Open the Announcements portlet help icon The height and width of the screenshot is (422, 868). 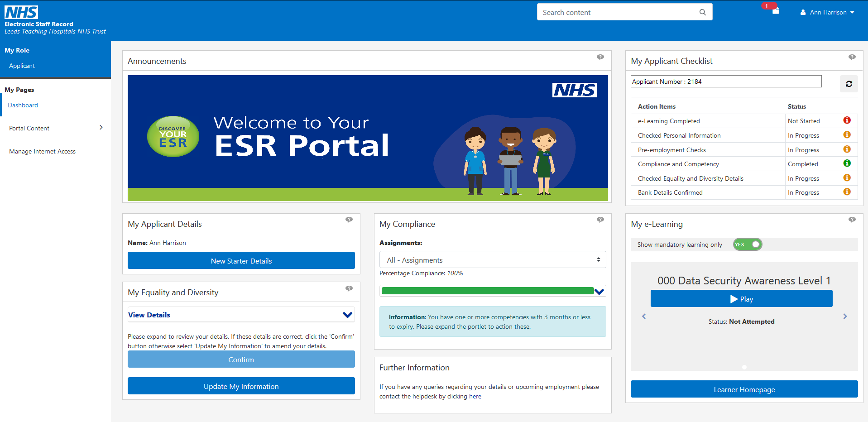click(x=600, y=57)
